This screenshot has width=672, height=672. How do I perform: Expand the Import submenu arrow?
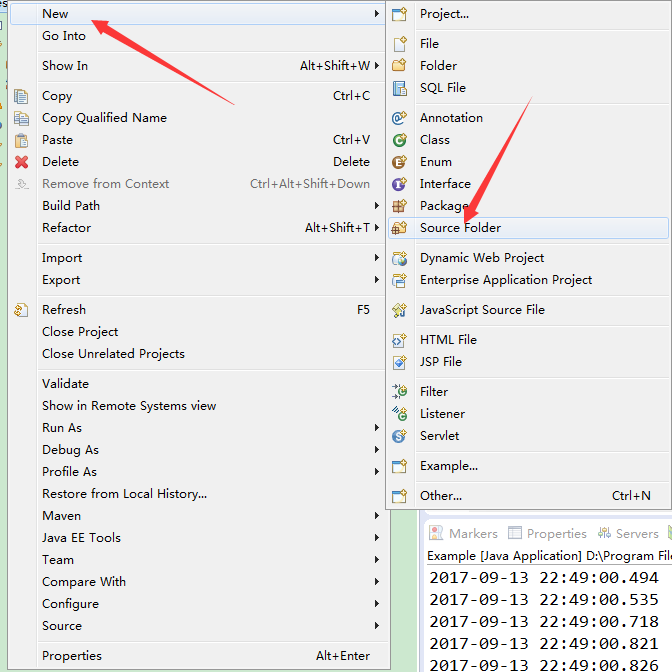pos(376,258)
